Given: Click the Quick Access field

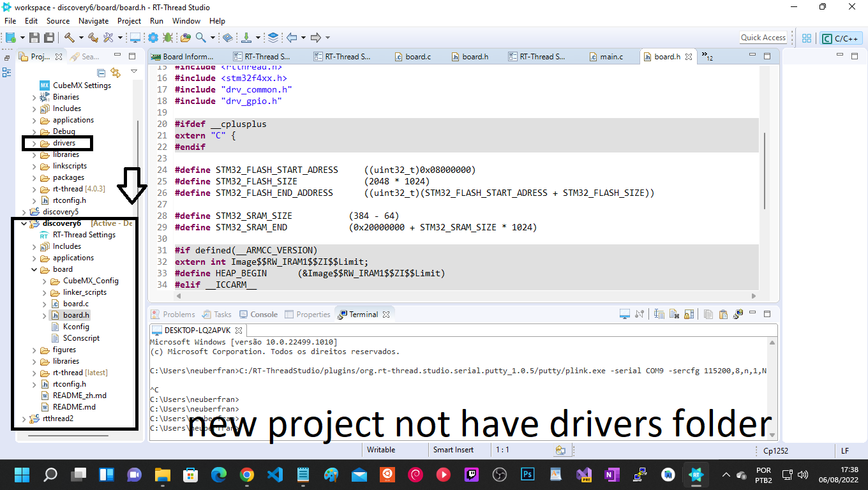Looking at the screenshot, I should click(x=763, y=37).
